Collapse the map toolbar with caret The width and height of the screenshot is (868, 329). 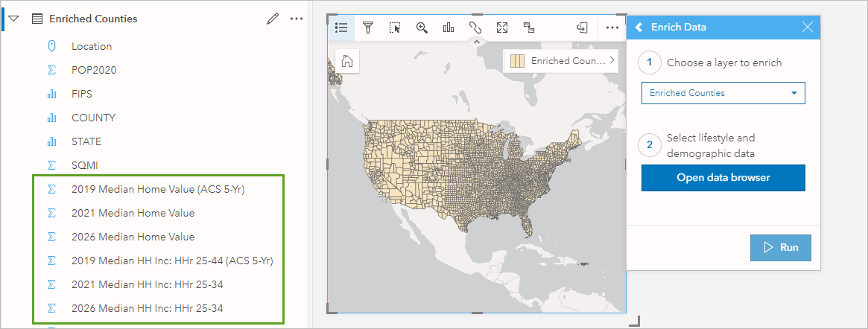(x=477, y=42)
